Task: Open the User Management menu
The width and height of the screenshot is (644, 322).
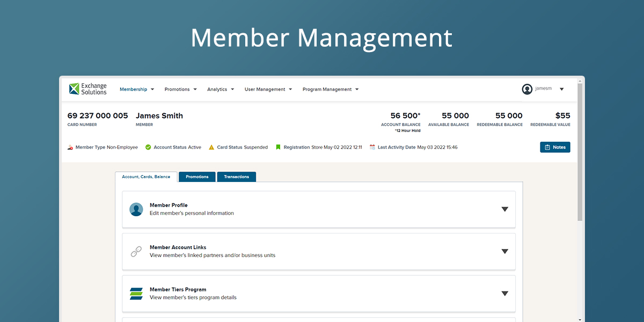Action: 268,90
